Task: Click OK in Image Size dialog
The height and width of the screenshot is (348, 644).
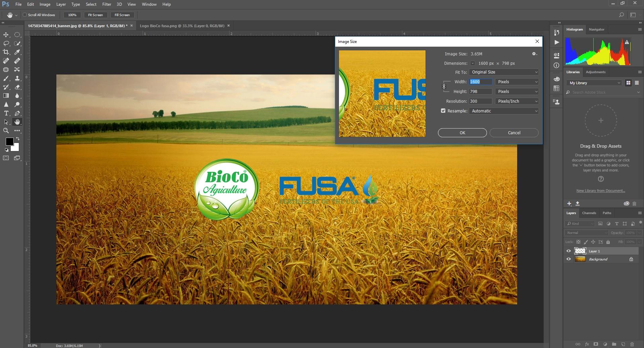Action: [x=462, y=133]
